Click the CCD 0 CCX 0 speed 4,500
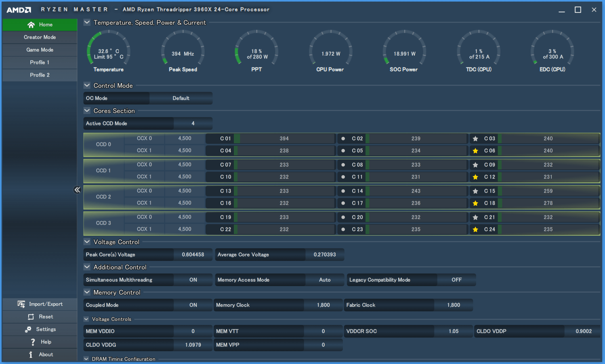This screenshot has width=605, height=364. (x=185, y=138)
